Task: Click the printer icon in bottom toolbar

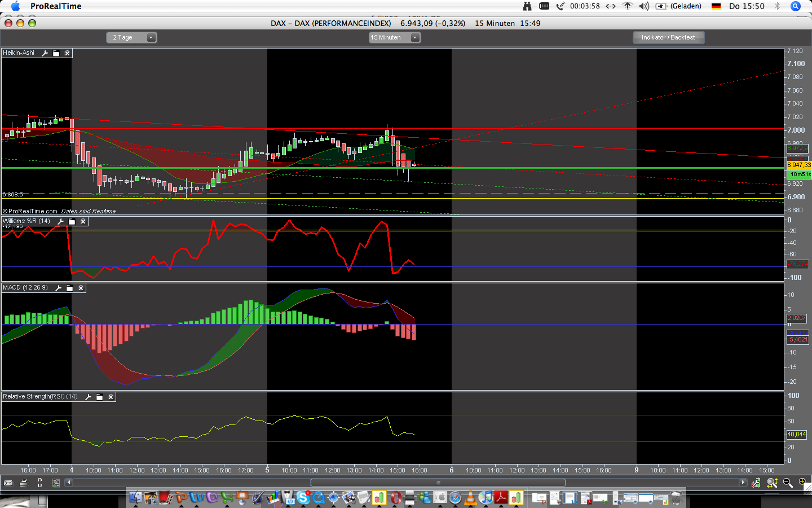Action: pos(24,483)
